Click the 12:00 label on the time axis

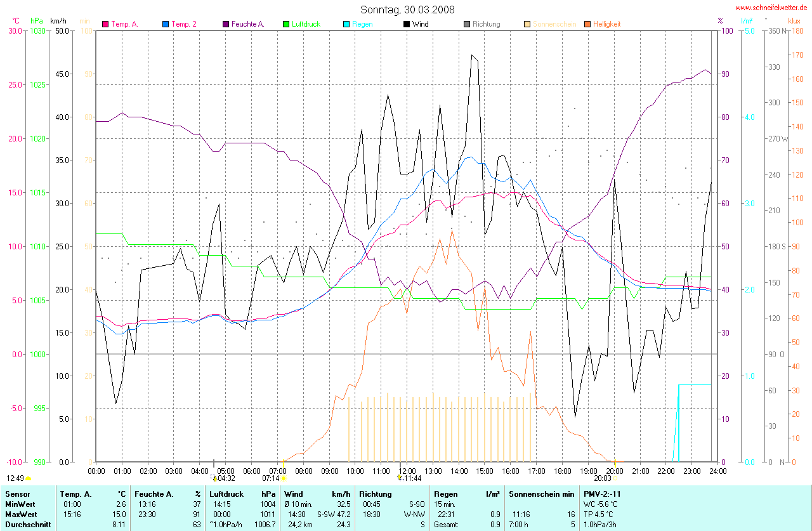[x=407, y=471]
